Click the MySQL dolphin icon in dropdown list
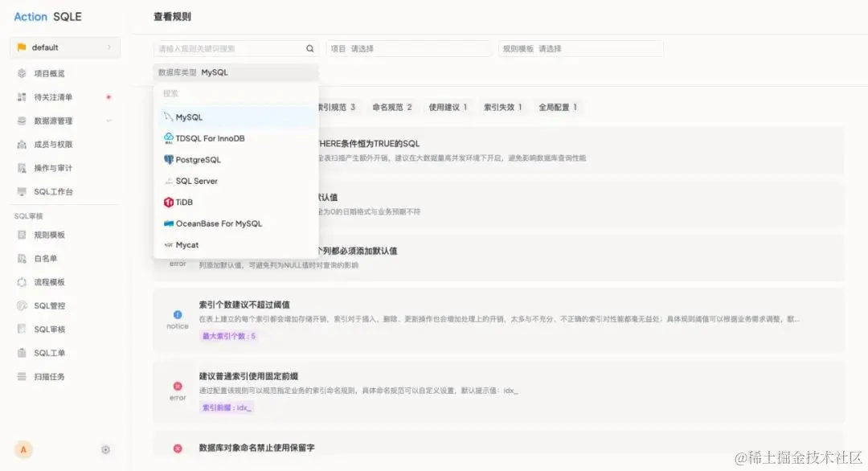Image resolution: width=868 pixels, height=471 pixels. (x=168, y=117)
